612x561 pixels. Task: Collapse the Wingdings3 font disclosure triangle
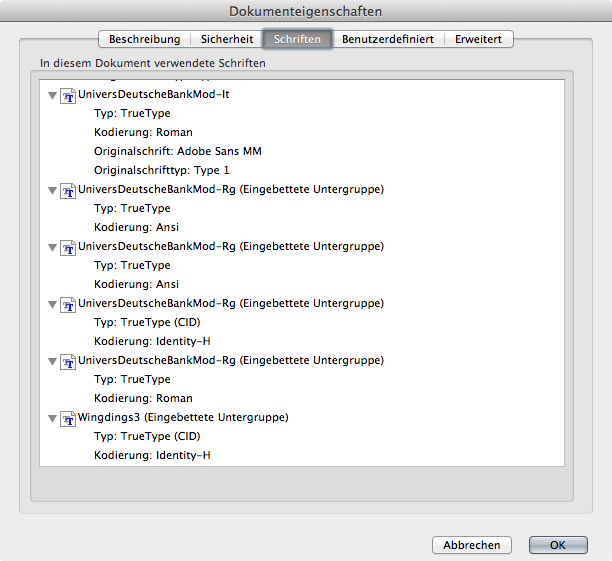52,419
